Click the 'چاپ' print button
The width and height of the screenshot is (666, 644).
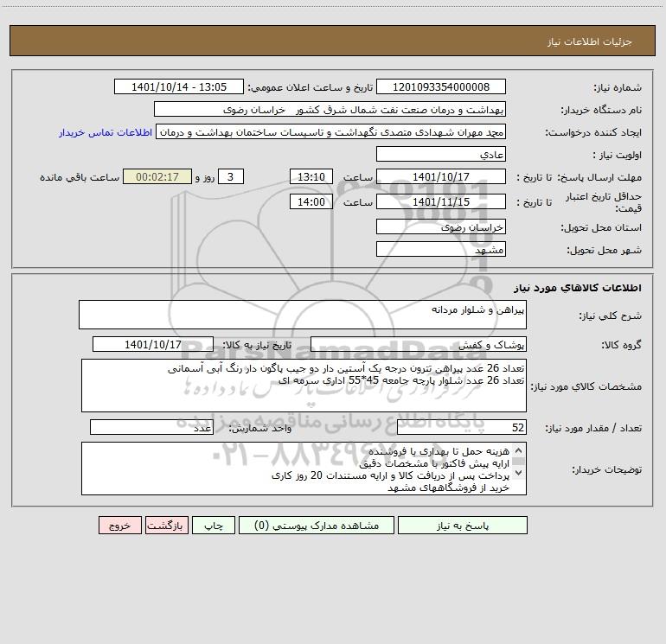tap(214, 526)
